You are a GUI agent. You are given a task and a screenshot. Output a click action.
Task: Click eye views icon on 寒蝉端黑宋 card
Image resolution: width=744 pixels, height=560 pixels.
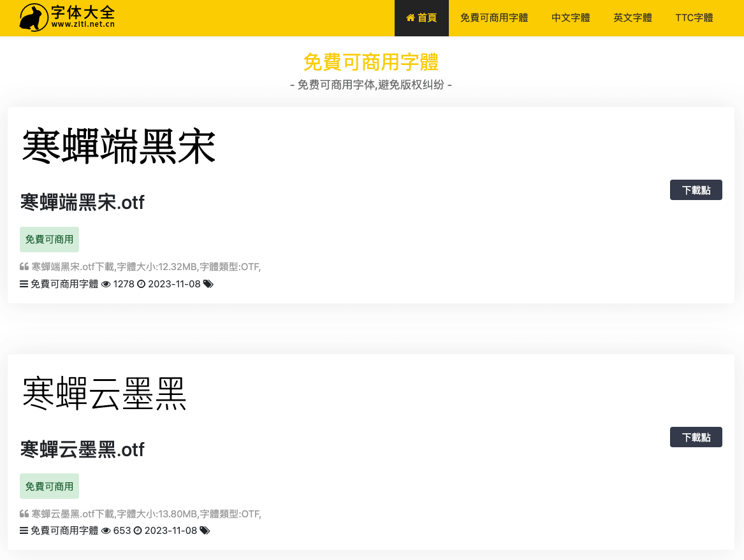point(106,284)
